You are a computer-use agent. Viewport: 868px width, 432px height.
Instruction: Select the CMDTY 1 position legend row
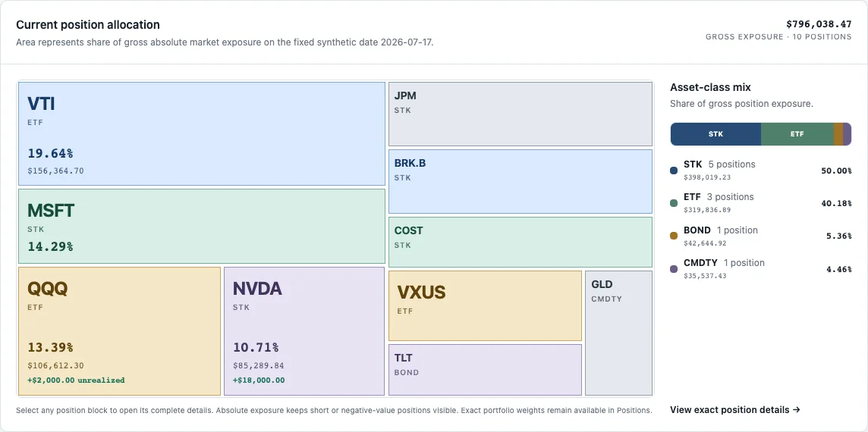[x=760, y=269]
